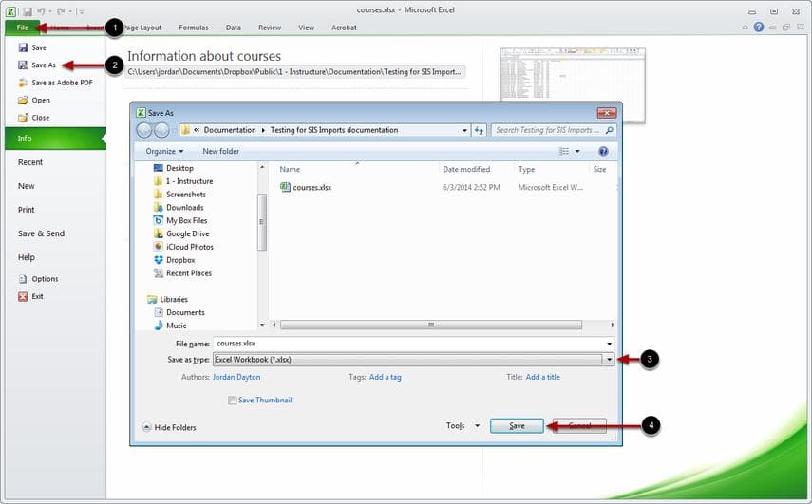812x504 pixels.
Task: Select the Downloads folder
Action: 179,208
